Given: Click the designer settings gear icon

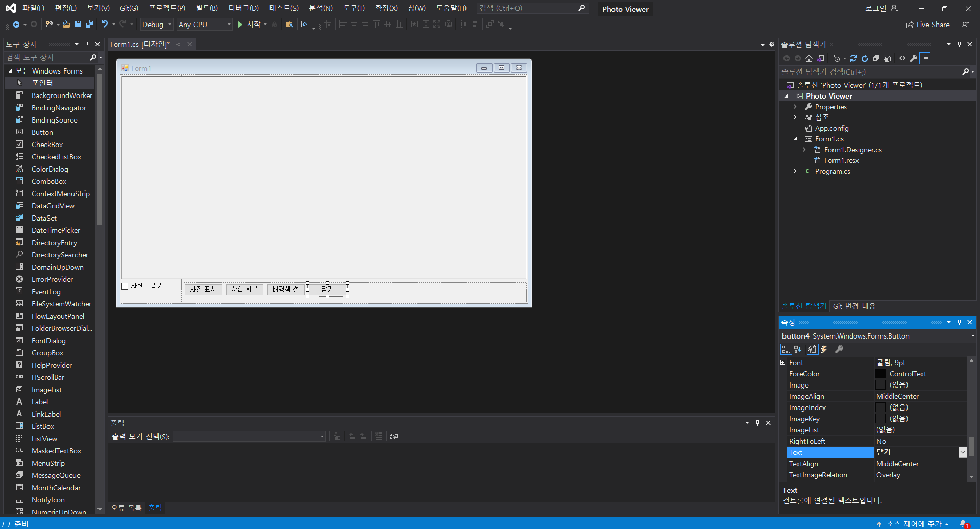Looking at the screenshot, I should [772, 44].
